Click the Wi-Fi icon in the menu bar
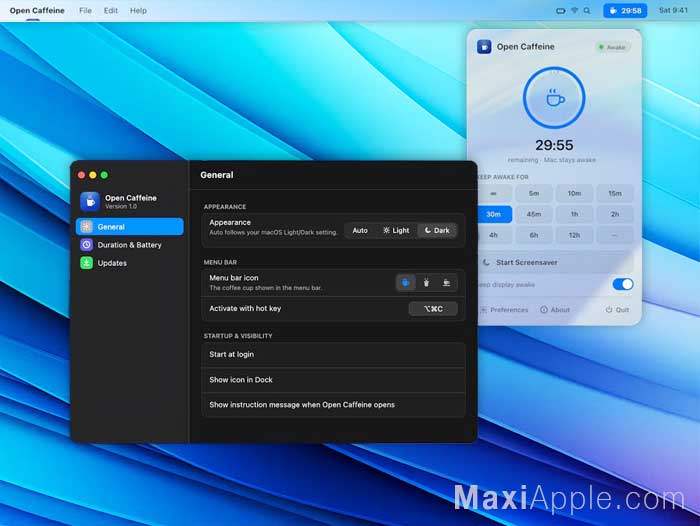The image size is (700, 526). point(575,10)
